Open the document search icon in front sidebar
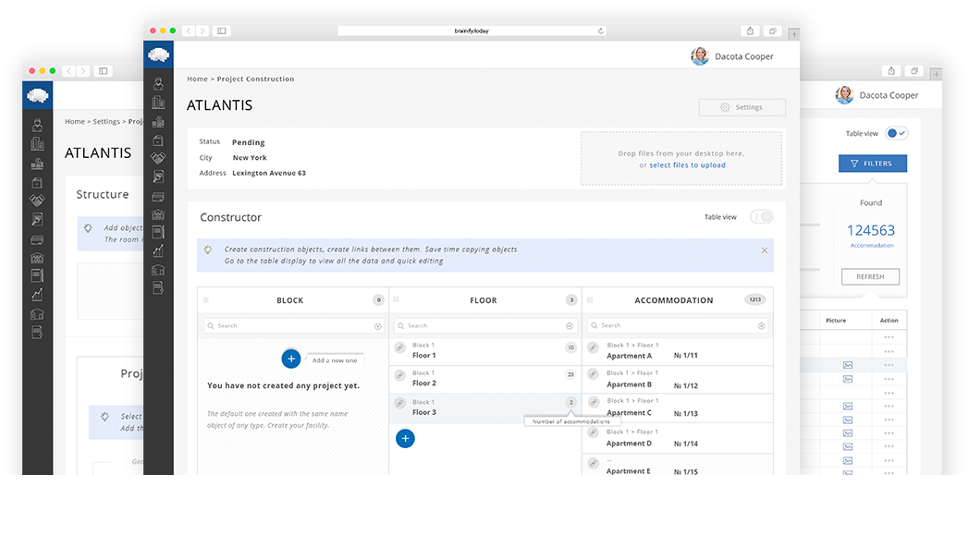The height and width of the screenshot is (560, 969). pyautogui.click(x=158, y=177)
